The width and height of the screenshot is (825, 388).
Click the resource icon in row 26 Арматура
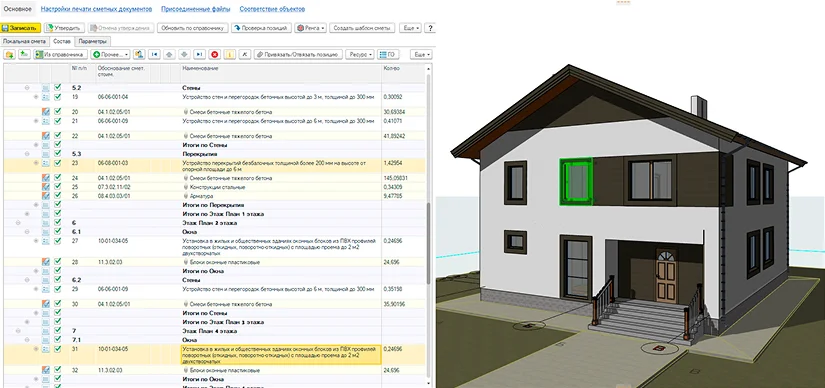tap(46, 196)
